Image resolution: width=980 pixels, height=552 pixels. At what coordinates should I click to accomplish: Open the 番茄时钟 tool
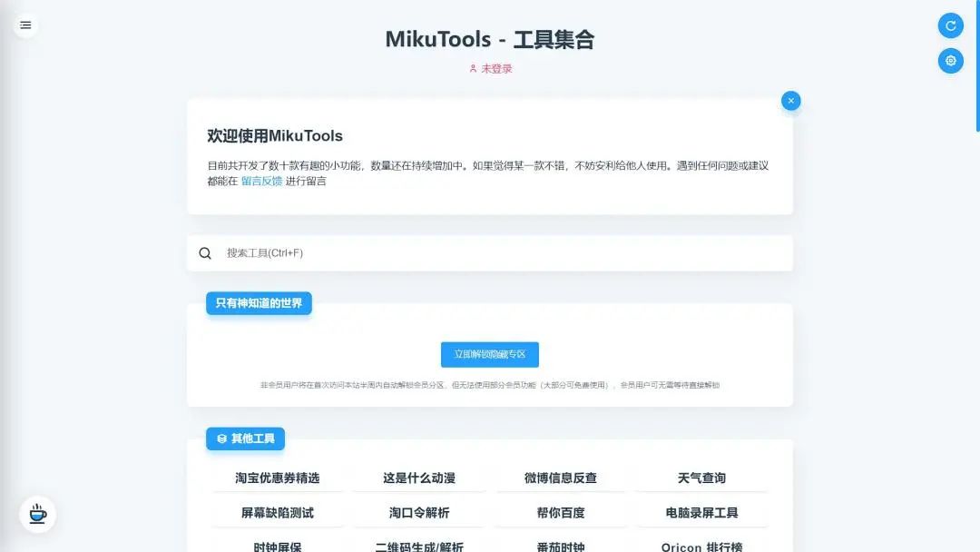click(561, 547)
